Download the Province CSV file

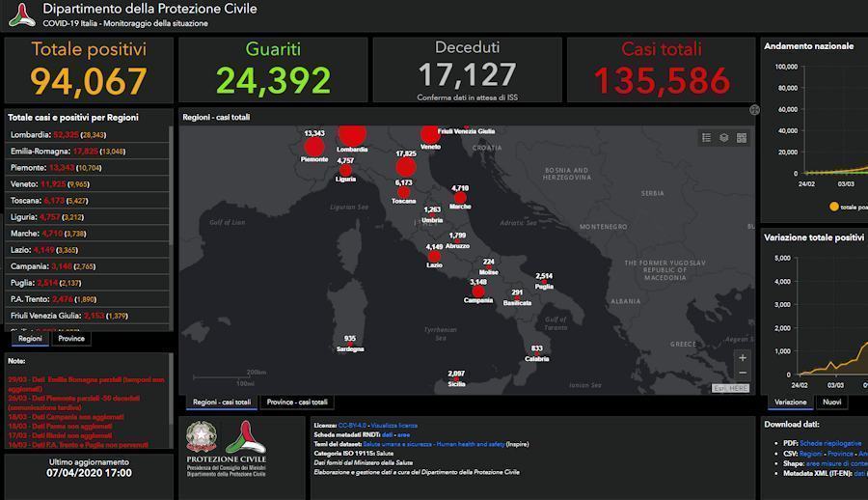pyautogui.click(x=840, y=454)
